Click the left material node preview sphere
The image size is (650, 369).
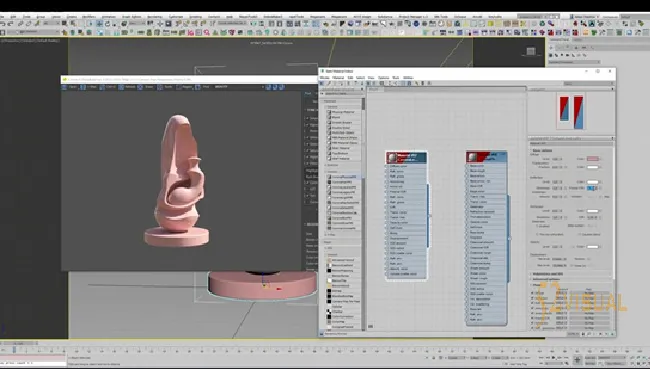[x=392, y=158]
